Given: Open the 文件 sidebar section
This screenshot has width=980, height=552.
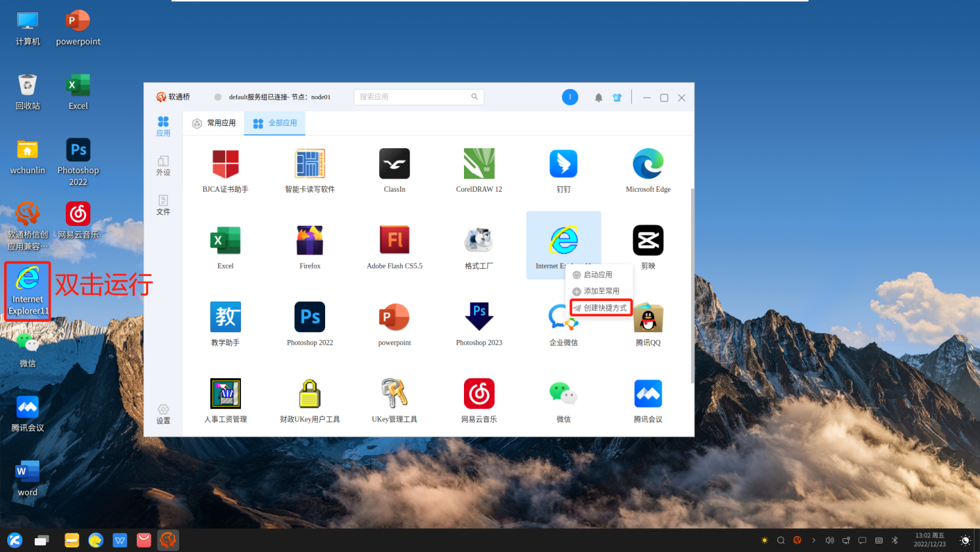Looking at the screenshot, I should 163,205.
